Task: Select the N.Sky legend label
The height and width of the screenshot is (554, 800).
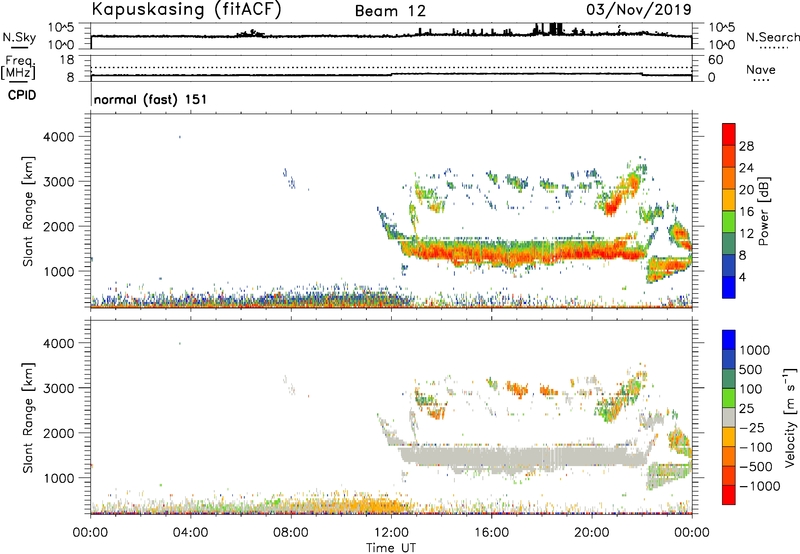Action: [19, 37]
